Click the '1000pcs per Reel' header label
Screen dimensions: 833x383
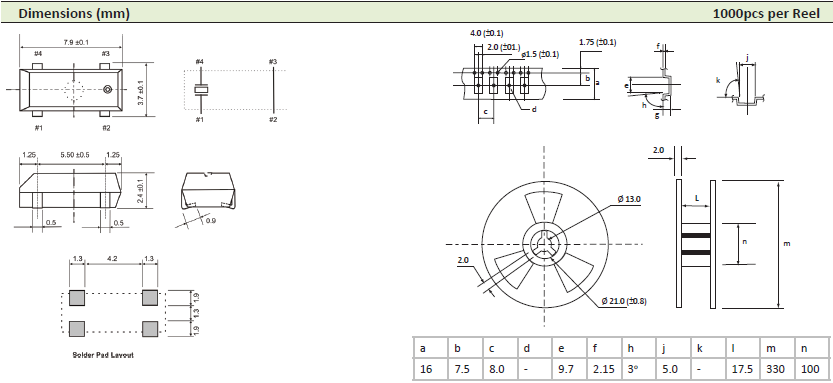click(x=767, y=14)
